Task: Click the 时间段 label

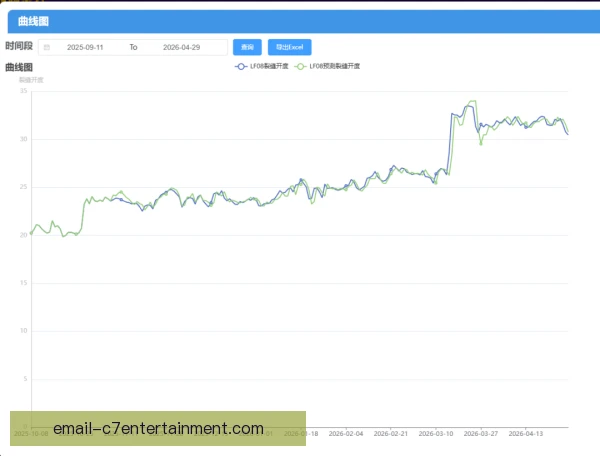Action: [x=19, y=46]
